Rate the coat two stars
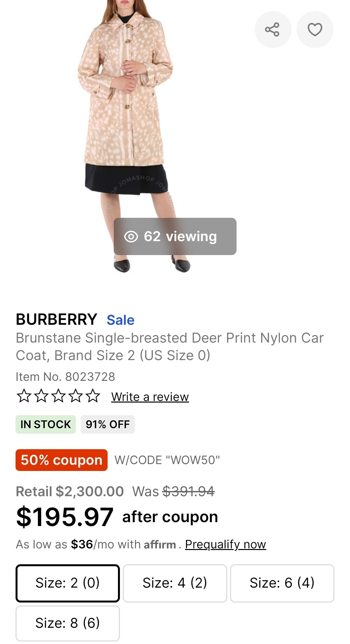The width and height of the screenshot is (350, 644). (x=41, y=396)
